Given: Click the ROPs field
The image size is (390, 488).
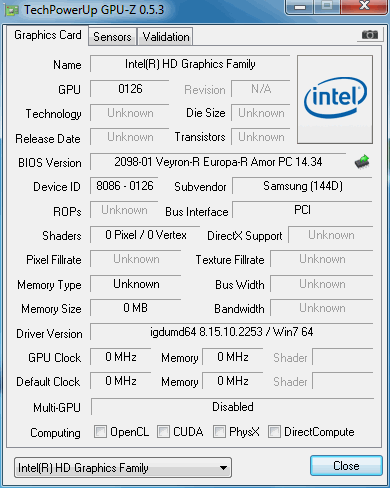Looking at the screenshot, I should (x=124, y=210).
